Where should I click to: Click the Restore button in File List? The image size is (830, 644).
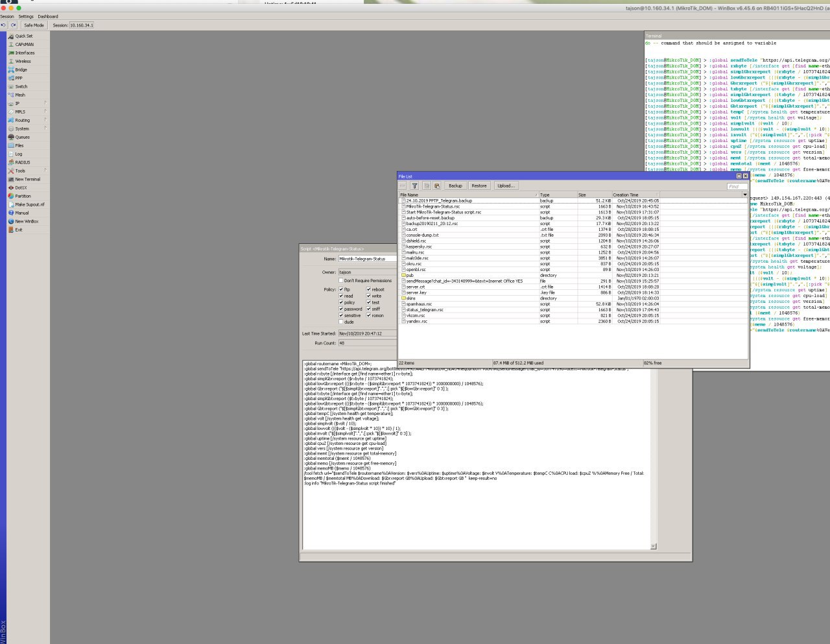pos(479,186)
